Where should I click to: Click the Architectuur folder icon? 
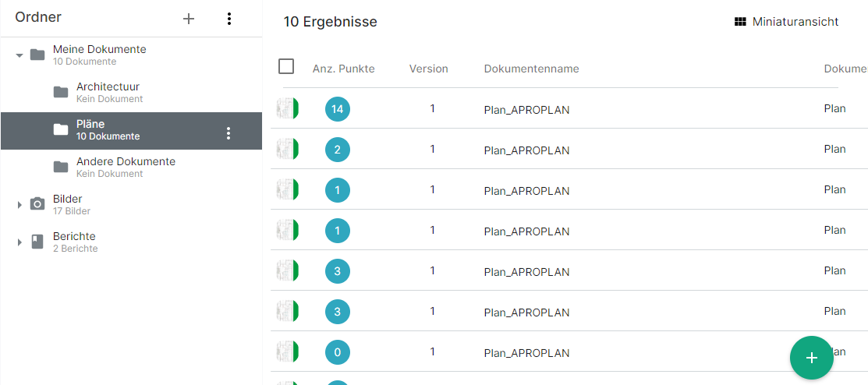tap(61, 92)
